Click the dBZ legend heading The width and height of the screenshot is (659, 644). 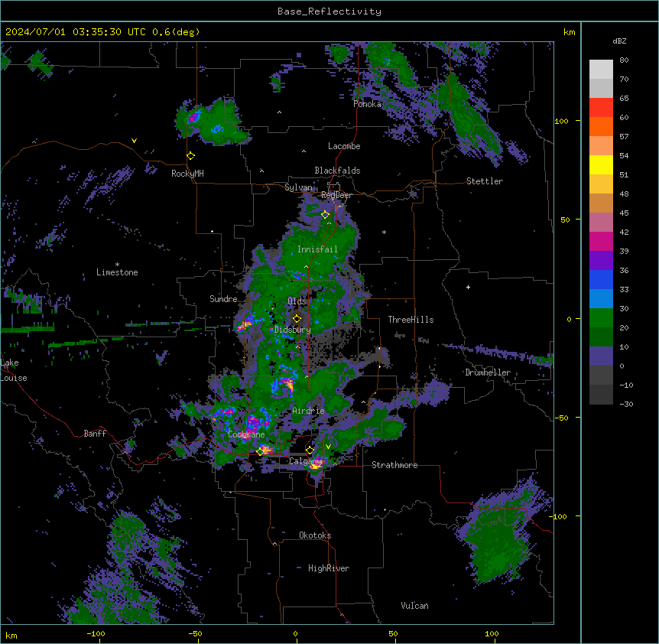point(619,41)
